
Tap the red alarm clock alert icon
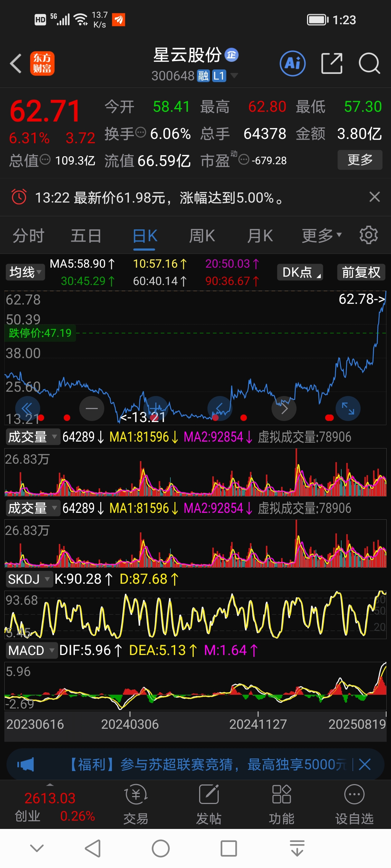tap(19, 197)
